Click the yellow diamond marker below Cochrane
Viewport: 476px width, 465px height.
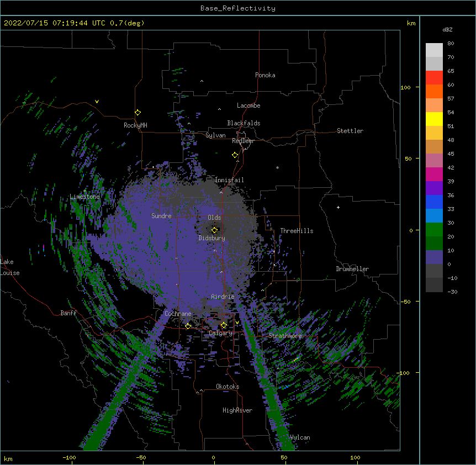(188, 326)
